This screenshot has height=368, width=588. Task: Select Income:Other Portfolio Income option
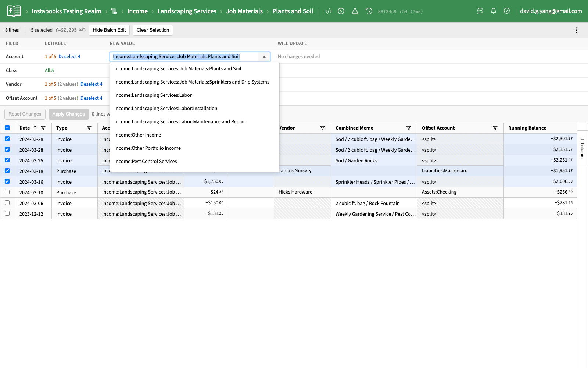[x=194, y=148]
